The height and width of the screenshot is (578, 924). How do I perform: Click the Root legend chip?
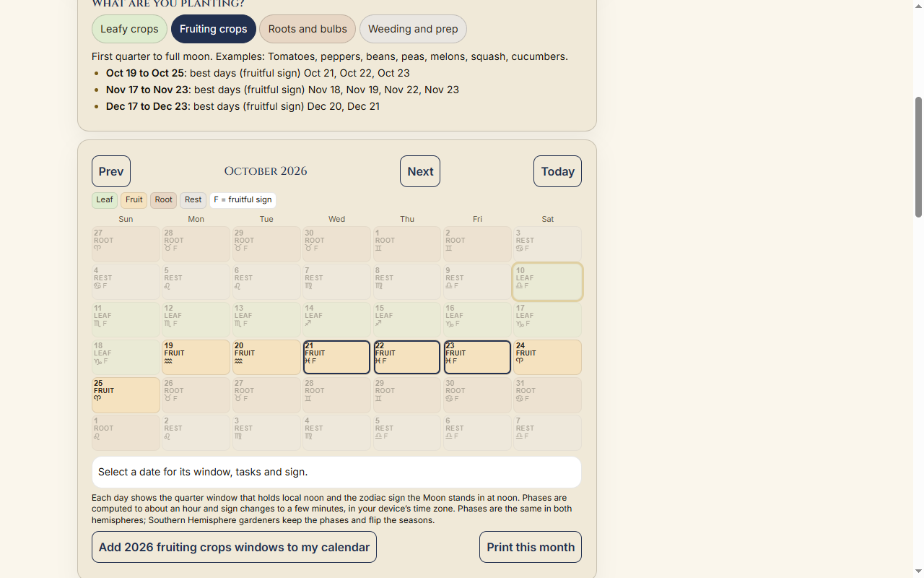pyautogui.click(x=164, y=200)
